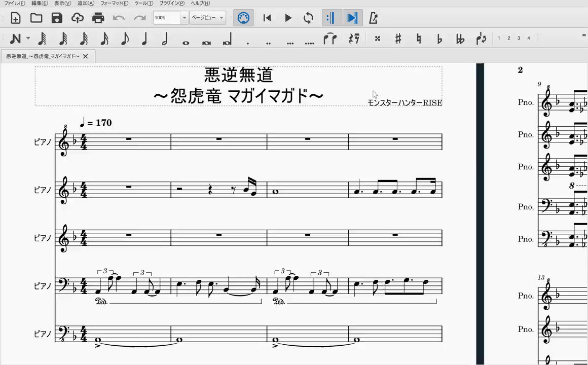Open the フォーマット(F) menu

(x=115, y=3)
